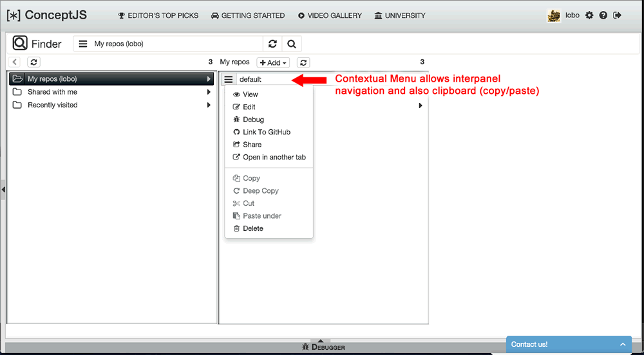Open Video Gallery link
Image resolution: width=644 pixels, height=355 pixels.
(x=330, y=15)
